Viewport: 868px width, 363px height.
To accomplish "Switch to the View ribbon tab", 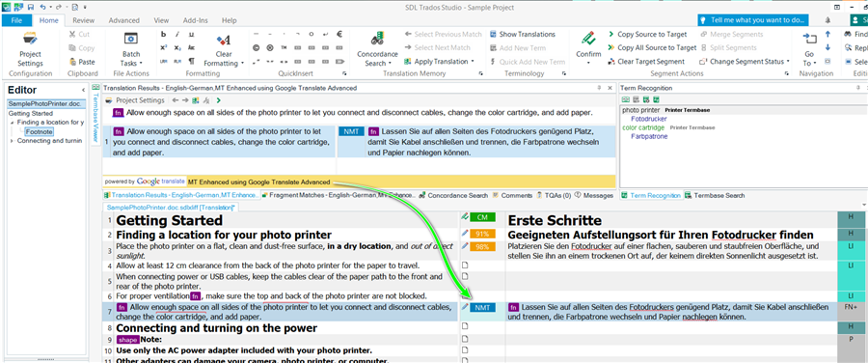I will point(161,20).
